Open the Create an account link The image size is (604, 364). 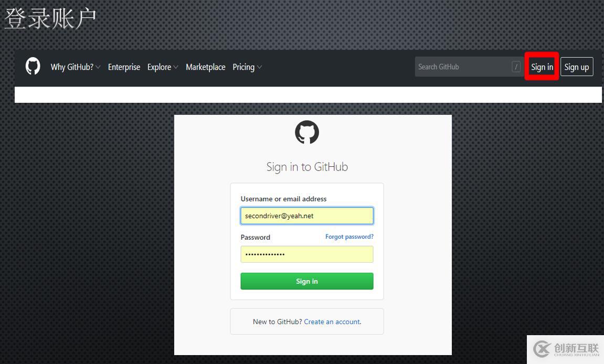(x=332, y=322)
